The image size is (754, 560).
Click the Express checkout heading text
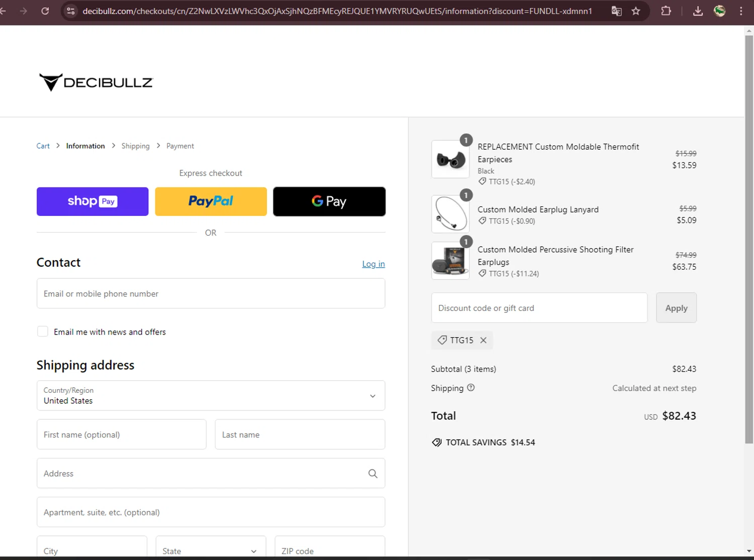211,173
